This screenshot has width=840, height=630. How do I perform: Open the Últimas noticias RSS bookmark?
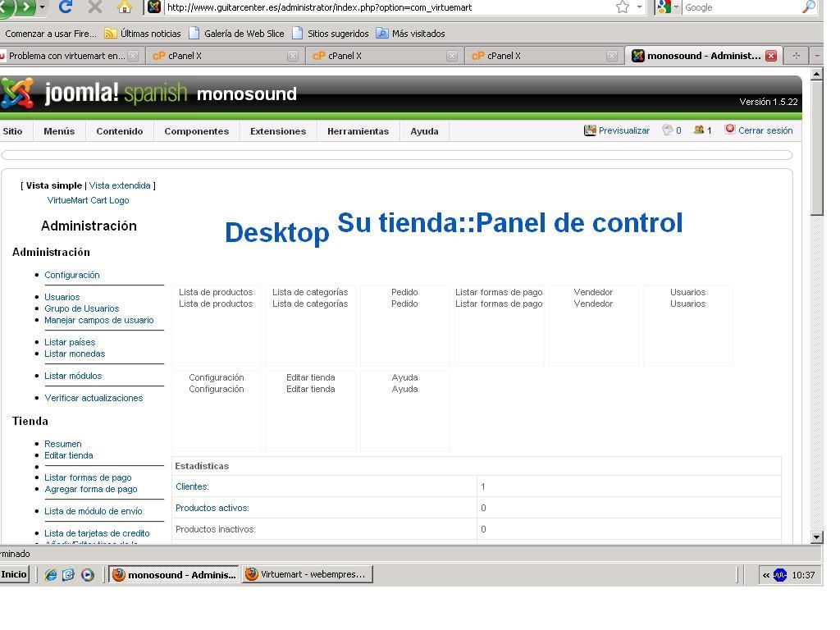point(143,33)
